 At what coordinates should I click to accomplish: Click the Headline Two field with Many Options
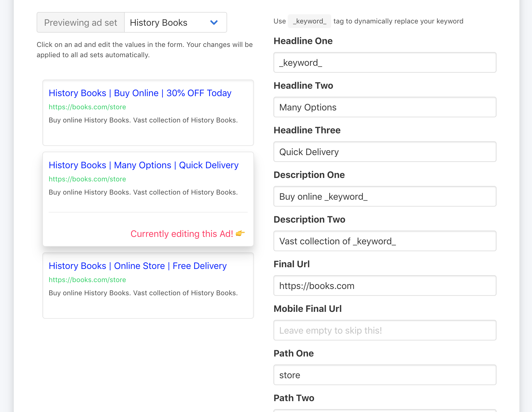(385, 107)
